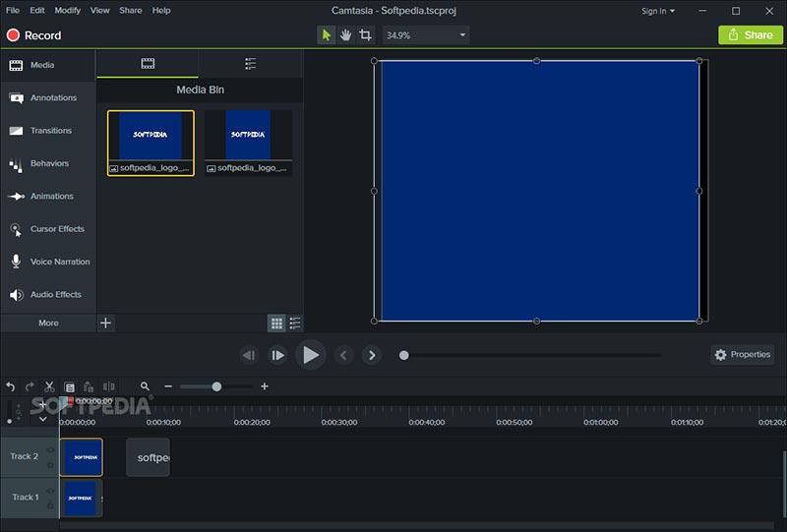Switch Media Bin to list view

pyautogui.click(x=295, y=323)
